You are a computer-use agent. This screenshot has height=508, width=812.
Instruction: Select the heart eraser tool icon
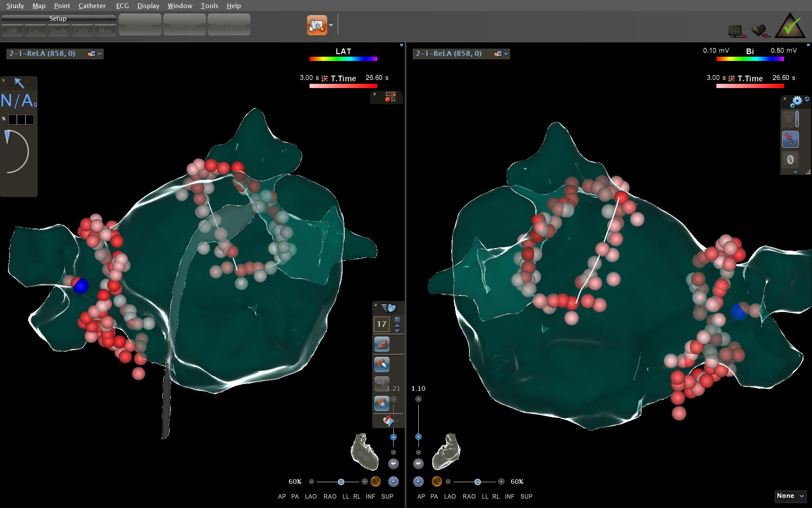pyautogui.click(x=381, y=364)
